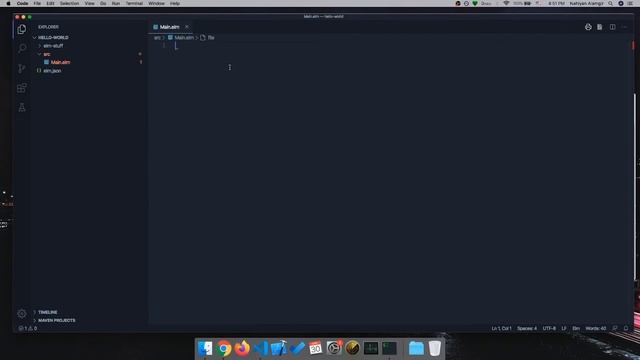Open the Window menu
Screen dimensions: 640x360
156,3
